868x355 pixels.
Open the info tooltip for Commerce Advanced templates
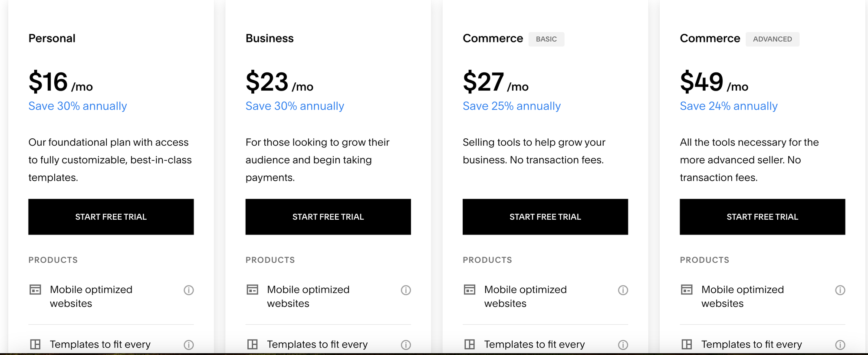click(840, 345)
